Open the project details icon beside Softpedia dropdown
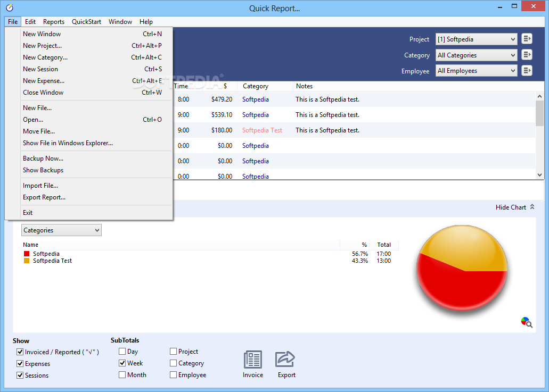This screenshot has width=549, height=392. (x=527, y=39)
